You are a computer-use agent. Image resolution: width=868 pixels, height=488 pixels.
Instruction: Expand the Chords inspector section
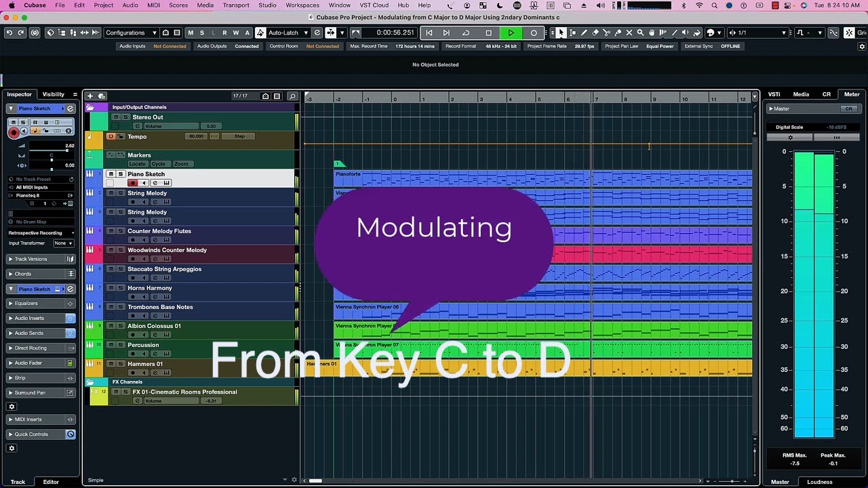(41, 274)
